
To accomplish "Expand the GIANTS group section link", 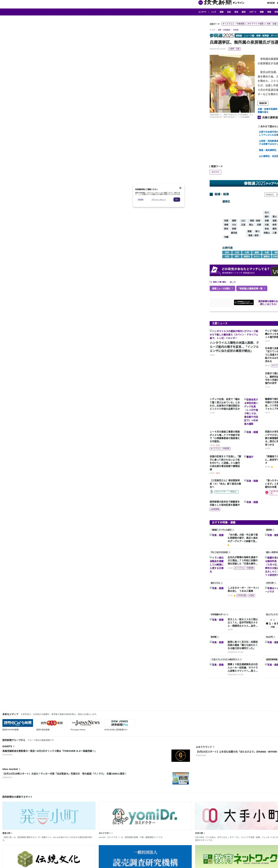I will 8,746.
